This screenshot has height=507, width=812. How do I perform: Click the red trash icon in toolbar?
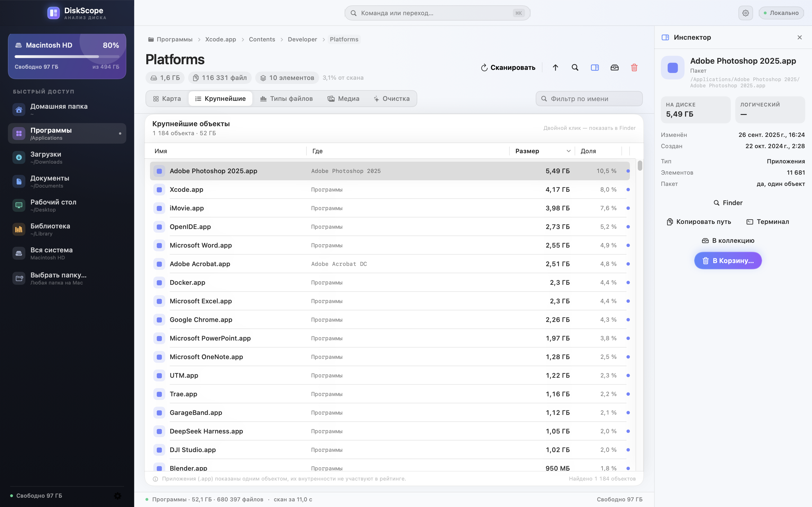point(634,67)
